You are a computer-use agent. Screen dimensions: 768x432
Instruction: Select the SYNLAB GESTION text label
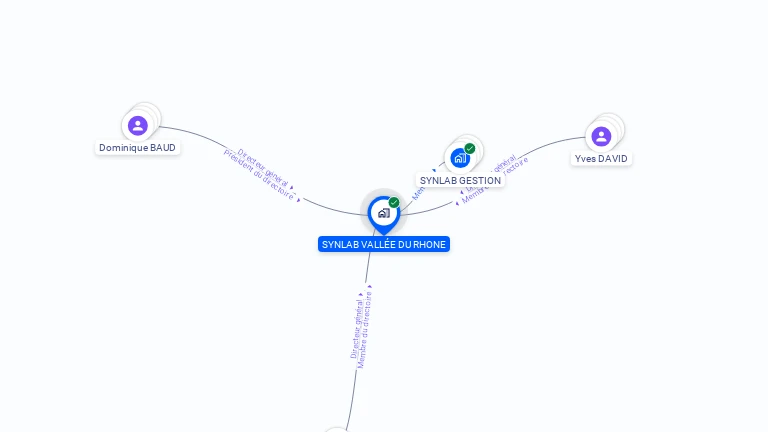tap(460, 180)
